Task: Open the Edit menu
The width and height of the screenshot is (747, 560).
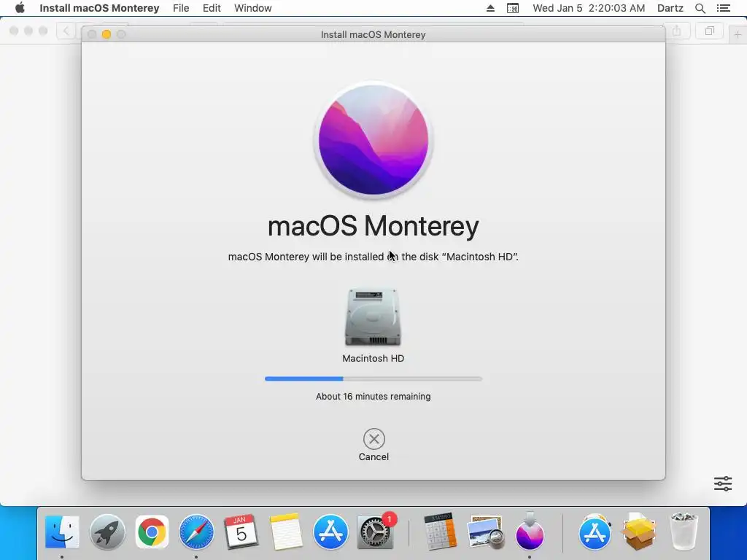Action: pyautogui.click(x=212, y=8)
